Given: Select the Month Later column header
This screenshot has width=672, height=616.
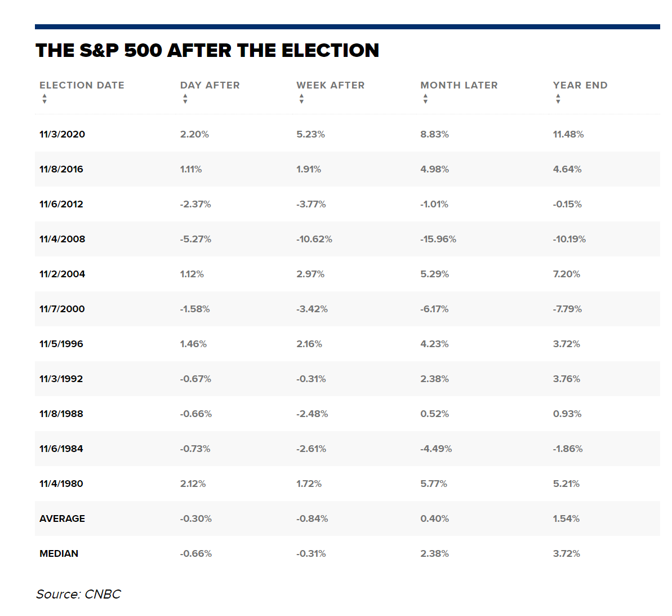Looking at the screenshot, I should pyautogui.click(x=459, y=85).
